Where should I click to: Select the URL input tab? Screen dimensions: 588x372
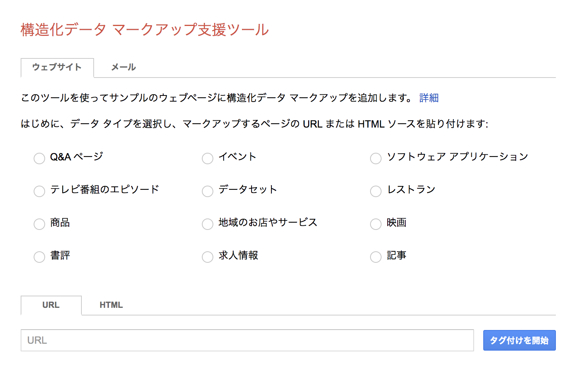tap(51, 305)
